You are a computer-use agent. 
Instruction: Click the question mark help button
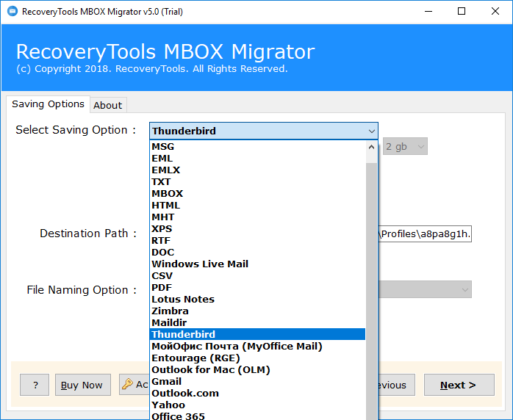point(35,385)
